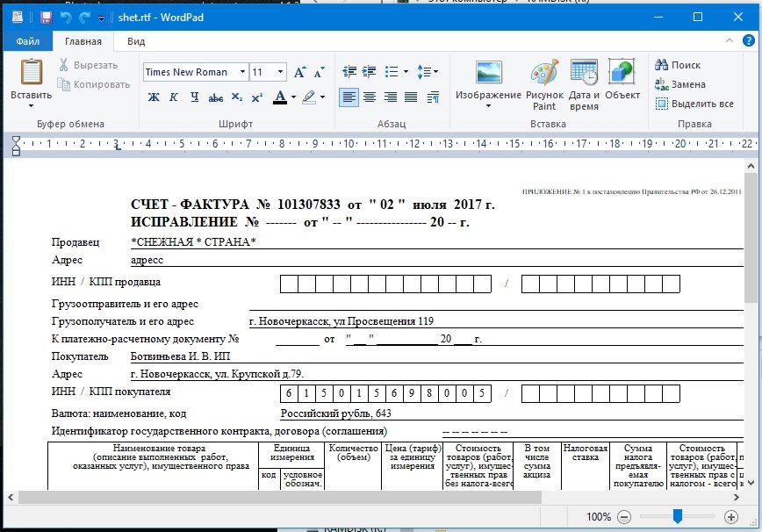The image size is (762, 532).
Task: Switch to the Вид tab
Action: 136,41
